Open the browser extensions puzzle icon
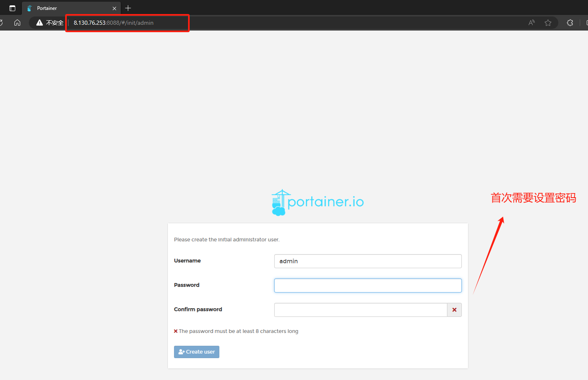588x380 pixels. click(570, 23)
